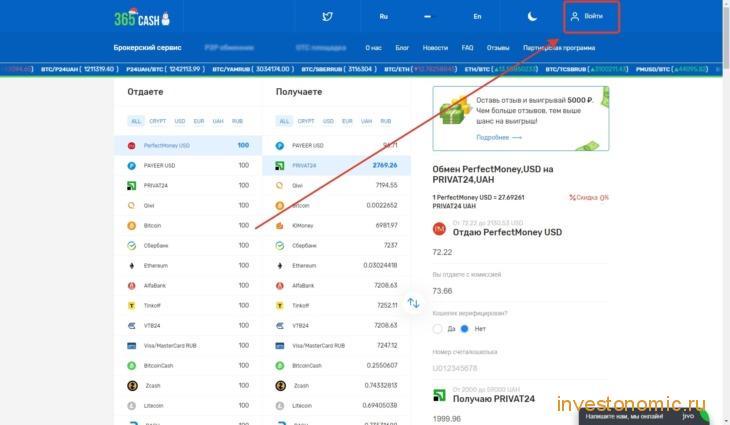Screen dimensions: 730x425
Task: Click VTB24 icon in Отдаете list
Action: click(x=132, y=326)
